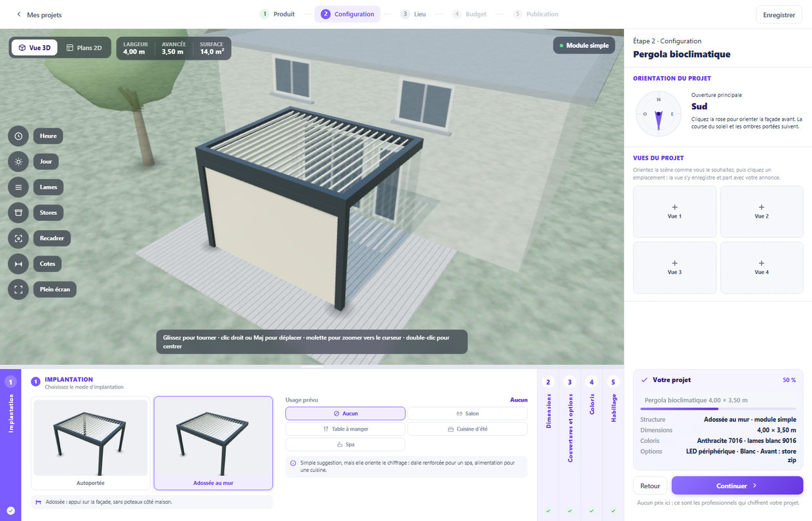812x521 pixels.
Task: Open the Configuration step tab
Action: pyautogui.click(x=348, y=14)
